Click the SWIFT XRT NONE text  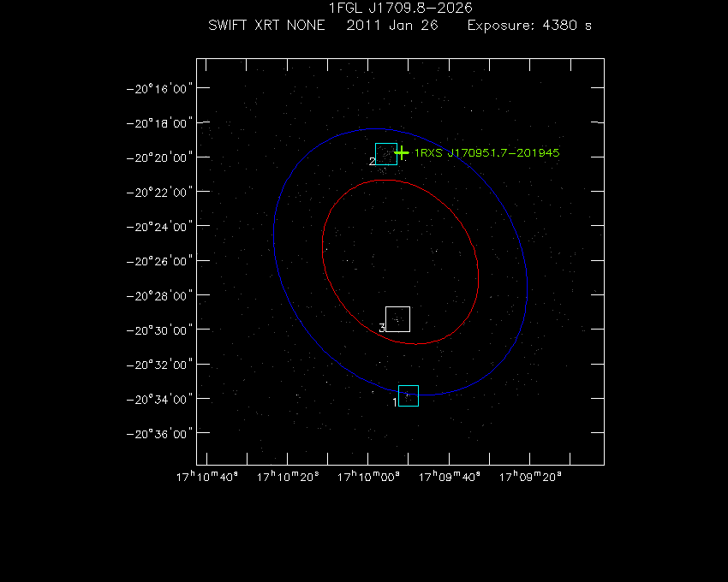266,25
